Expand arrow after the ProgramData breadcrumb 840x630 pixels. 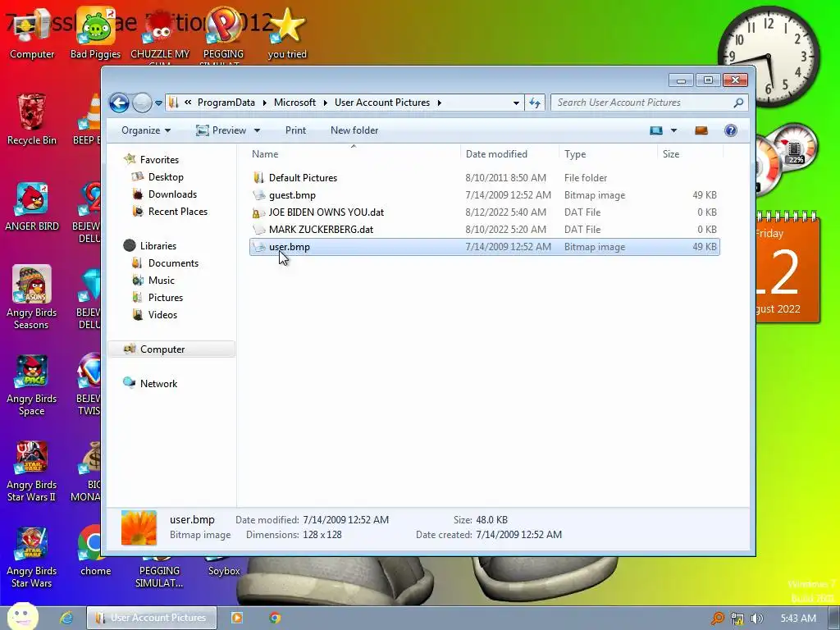click(265, 103)
